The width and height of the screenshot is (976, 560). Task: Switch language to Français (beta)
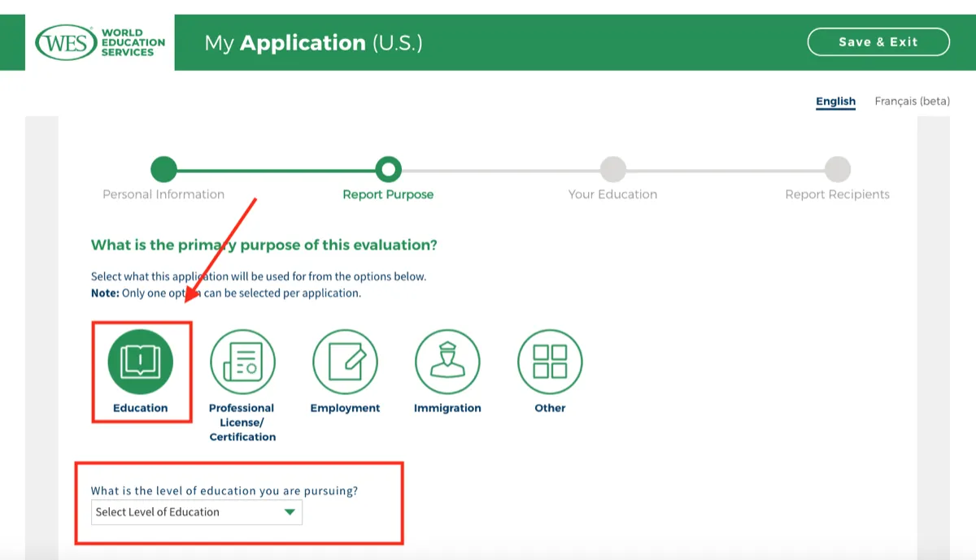coord(912,102)
